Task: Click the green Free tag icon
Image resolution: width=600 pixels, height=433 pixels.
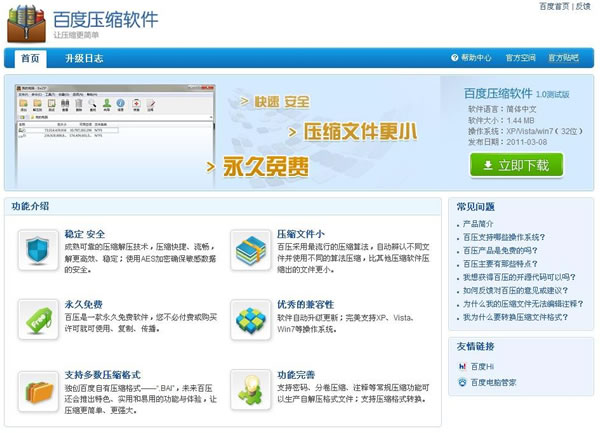Action: (38, 320)
